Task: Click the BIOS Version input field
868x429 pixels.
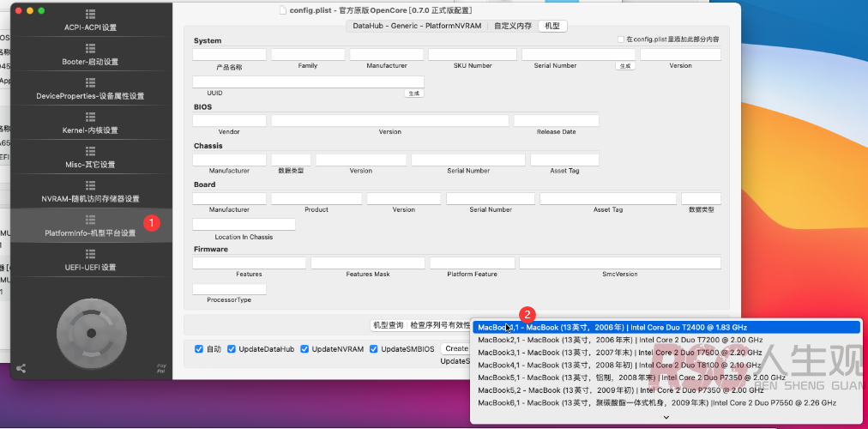Action: click(389, 121)
